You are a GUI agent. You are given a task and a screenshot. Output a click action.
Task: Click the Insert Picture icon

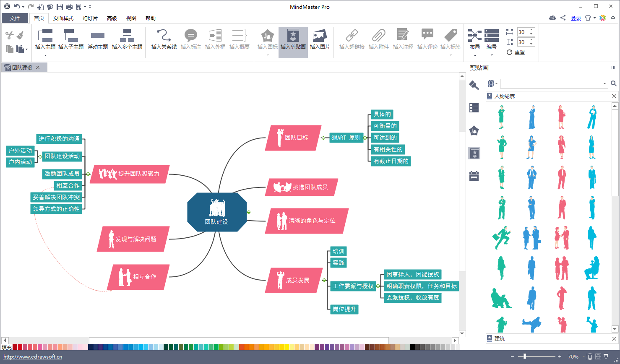tap(320, 39)
